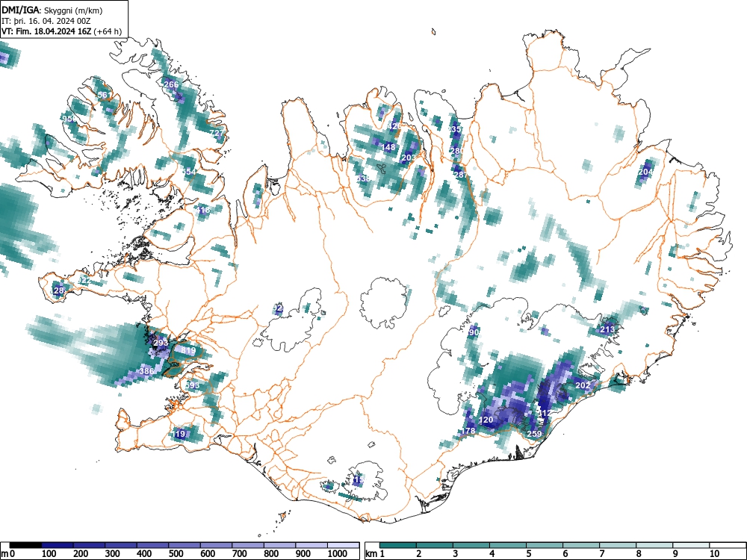Select the 593 value label
The image size is (747, 560).
pos(193,385)
